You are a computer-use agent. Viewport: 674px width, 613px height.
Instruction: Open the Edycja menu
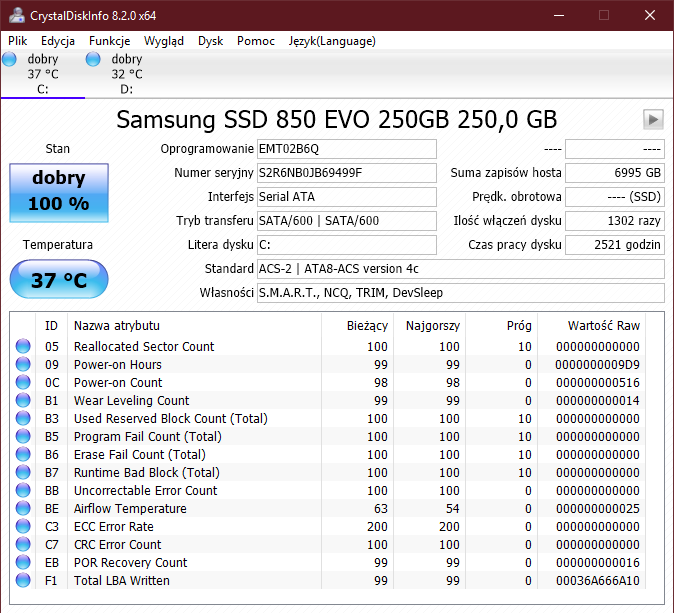58,41
